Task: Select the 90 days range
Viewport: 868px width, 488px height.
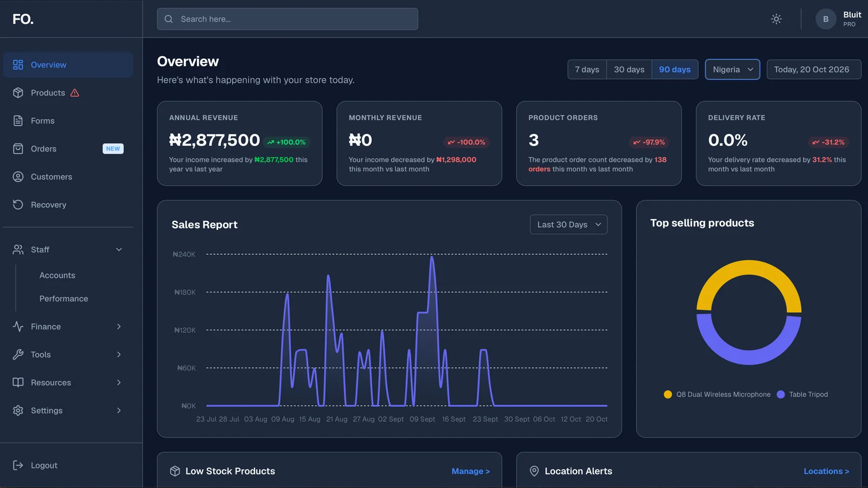Action: [675, 69]
